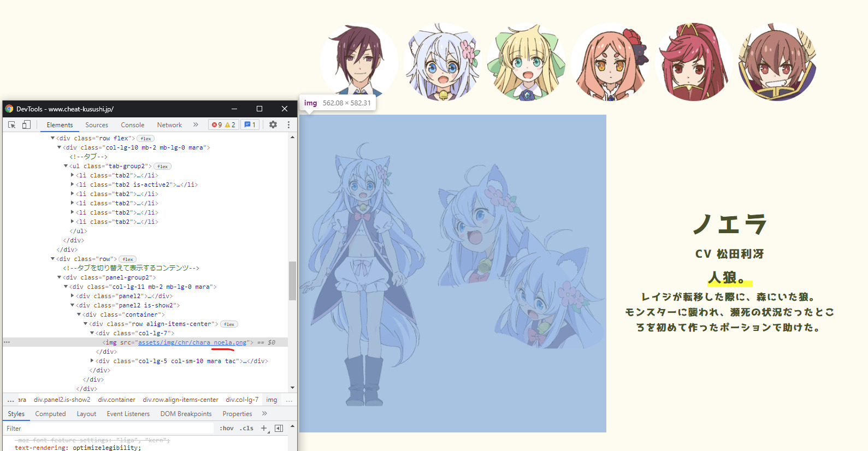Open the Computed styles tab
Screen dimensions: 868x451
pos(50,414)
